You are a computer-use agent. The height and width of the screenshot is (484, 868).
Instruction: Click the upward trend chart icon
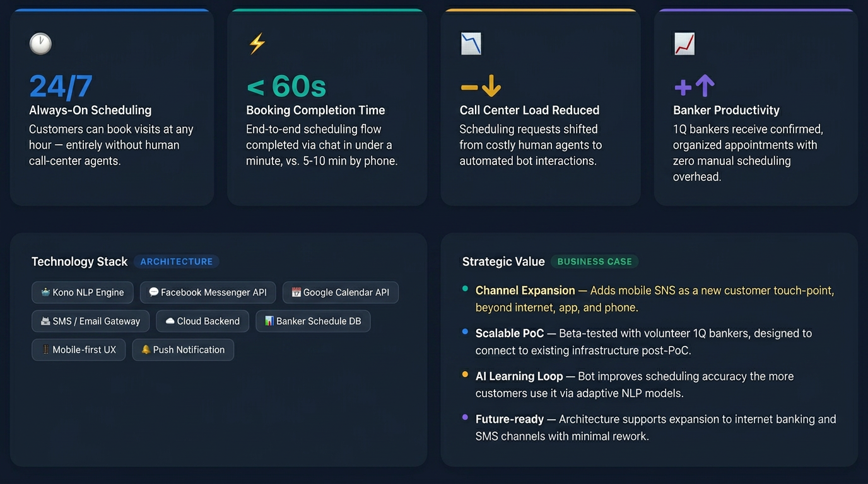pos(684,43)
